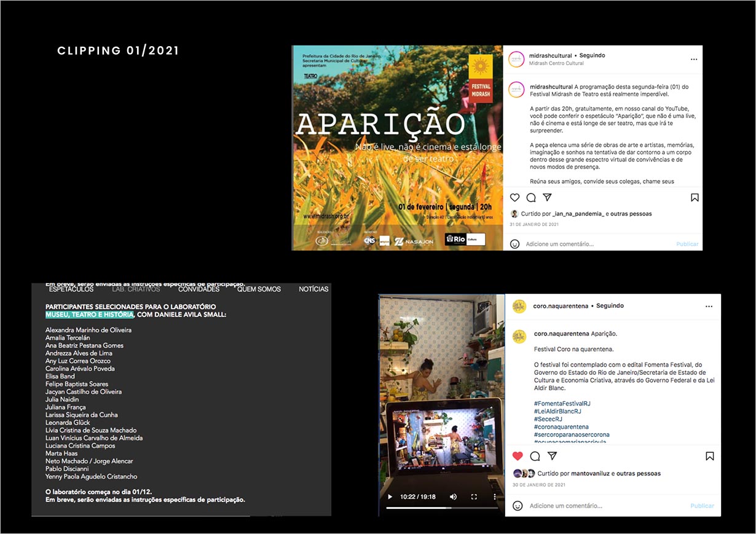Select the name Alexandra Marinho de Oliveira
Screen dimensions: 756x534
tap(89, 330)
